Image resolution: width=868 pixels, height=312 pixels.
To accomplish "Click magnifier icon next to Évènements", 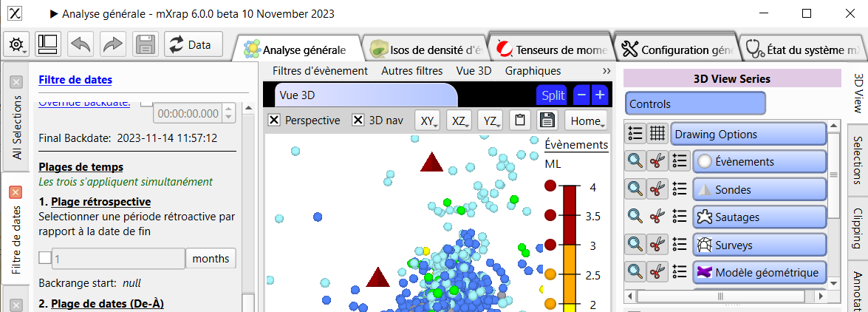I will point(635,161).
